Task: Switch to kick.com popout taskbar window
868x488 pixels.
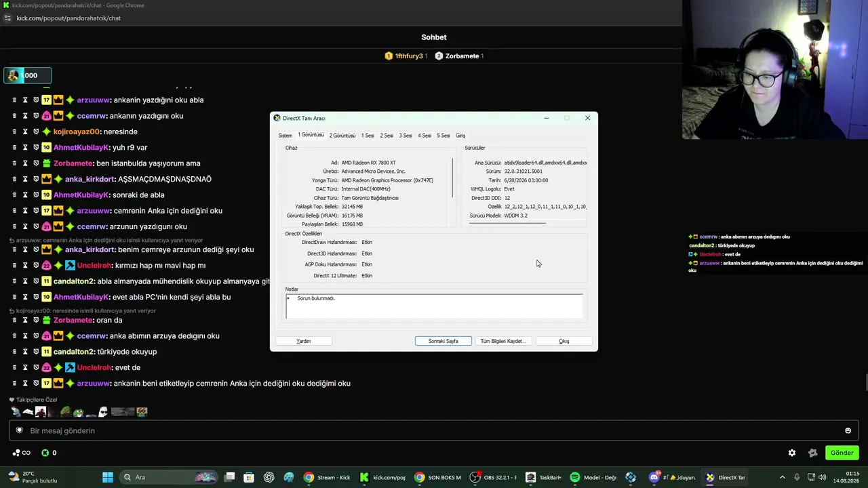Action: pos(382,477)
